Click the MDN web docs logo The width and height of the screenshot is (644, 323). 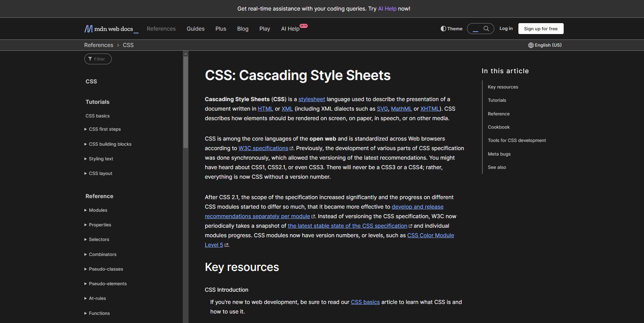click(x=111, y=29)
